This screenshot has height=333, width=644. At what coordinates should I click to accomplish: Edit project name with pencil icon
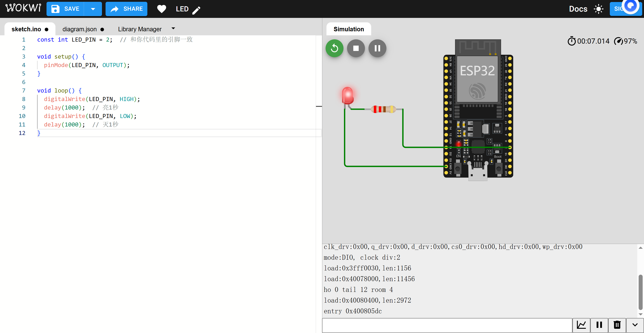(x=197, y=10)
